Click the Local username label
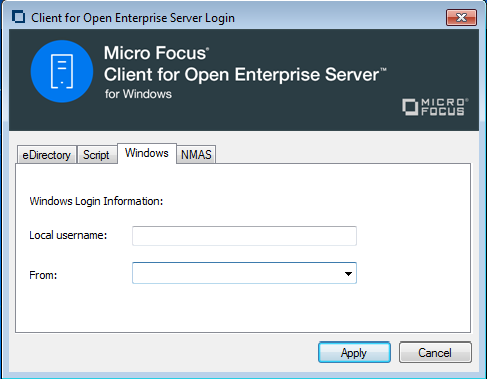 click(68, 235)
